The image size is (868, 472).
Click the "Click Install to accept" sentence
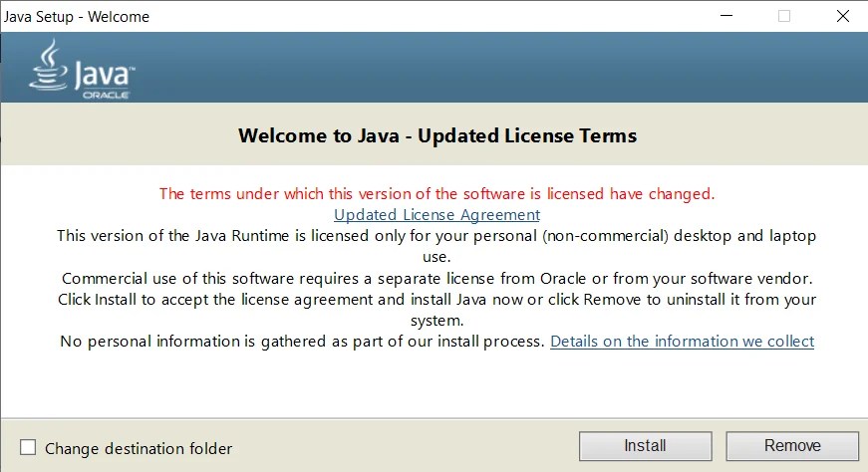[436, 299]
